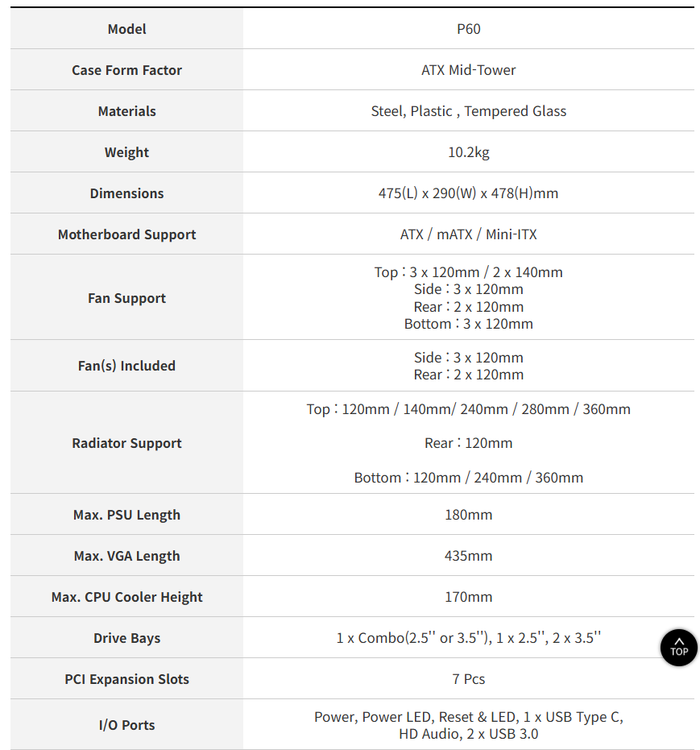Select the Max. VGA Length label
The height and width of the screenshot is (750, 700).
tap(126, 556)
